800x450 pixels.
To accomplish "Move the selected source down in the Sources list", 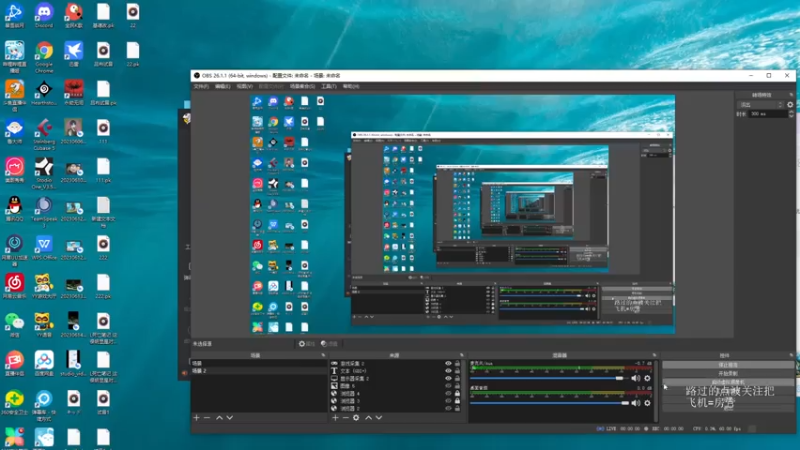I will 379,417.
